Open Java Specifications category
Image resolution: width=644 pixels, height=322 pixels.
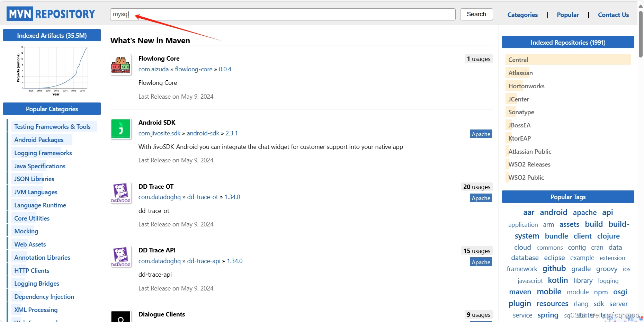coord(40,166)
